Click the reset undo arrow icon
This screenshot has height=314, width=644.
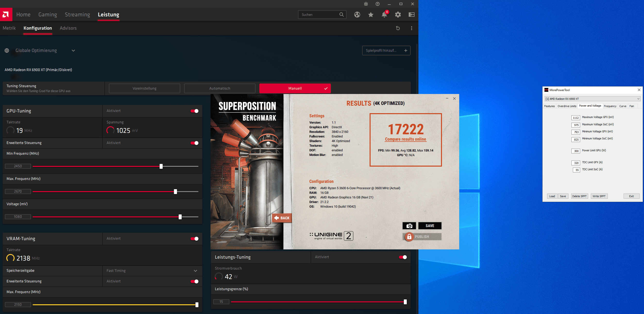tap(398, 28)
